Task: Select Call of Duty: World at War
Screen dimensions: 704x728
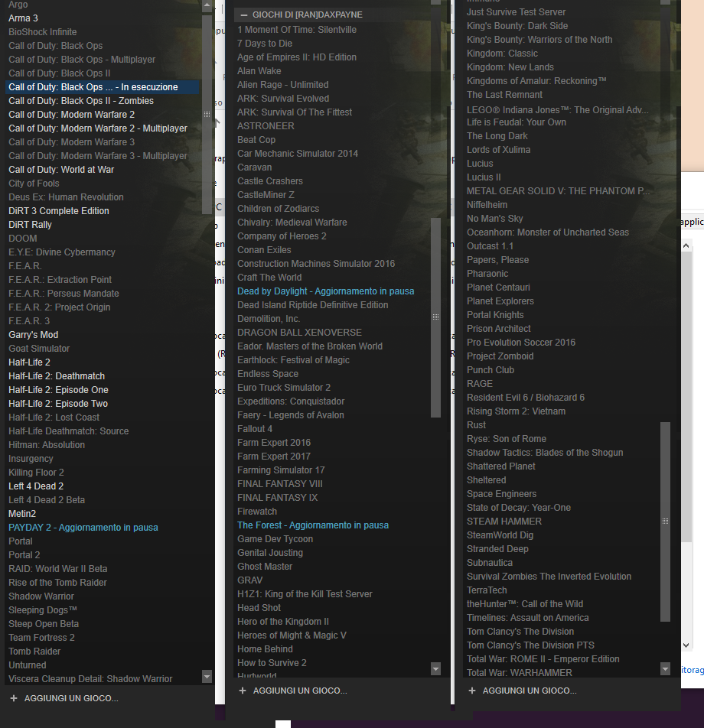Action: point(61,170)
